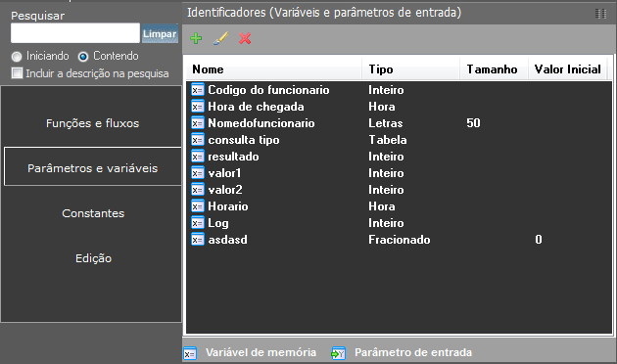Click the Variável de memória legend label

tap(261, 352)
